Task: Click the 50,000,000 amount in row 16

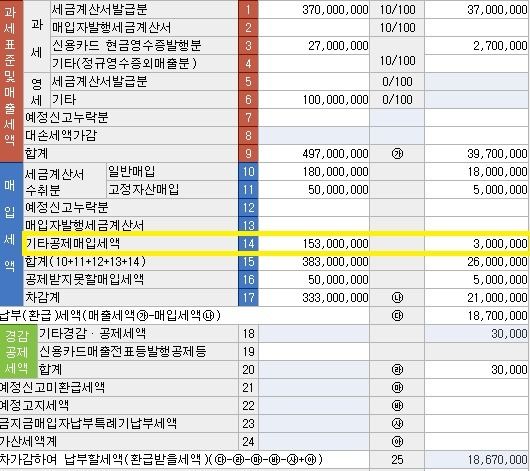Action: [x=314, y=279]
